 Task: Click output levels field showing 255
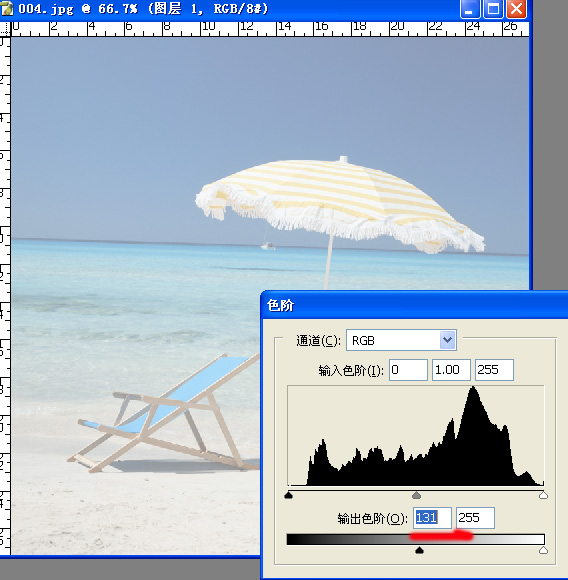point(475,517)
